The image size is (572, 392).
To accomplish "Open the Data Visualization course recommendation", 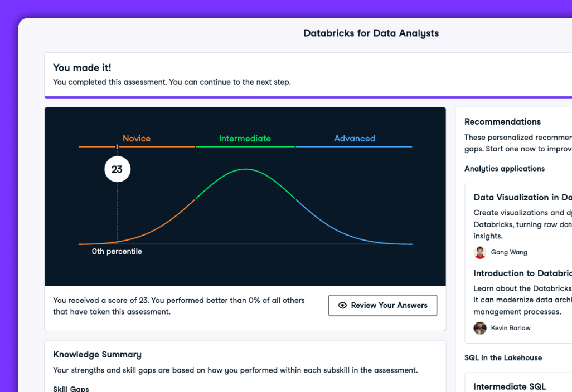I will [x=522, y=198].
